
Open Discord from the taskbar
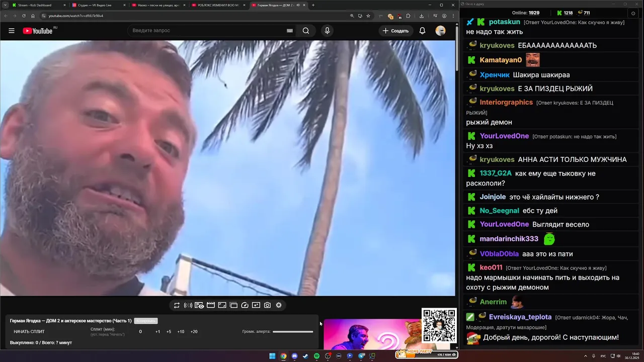click(x=295, y=356)
